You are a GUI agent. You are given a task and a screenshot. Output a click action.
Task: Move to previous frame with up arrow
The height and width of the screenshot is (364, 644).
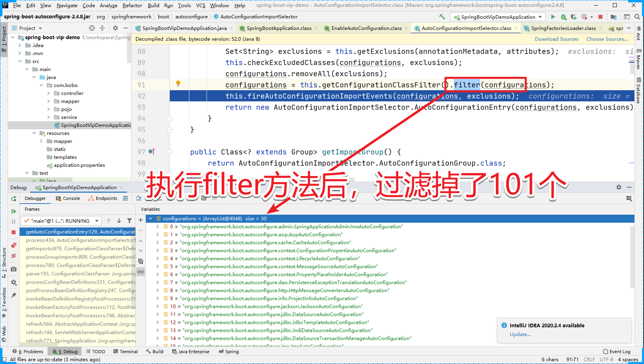[x=109, y=221]
